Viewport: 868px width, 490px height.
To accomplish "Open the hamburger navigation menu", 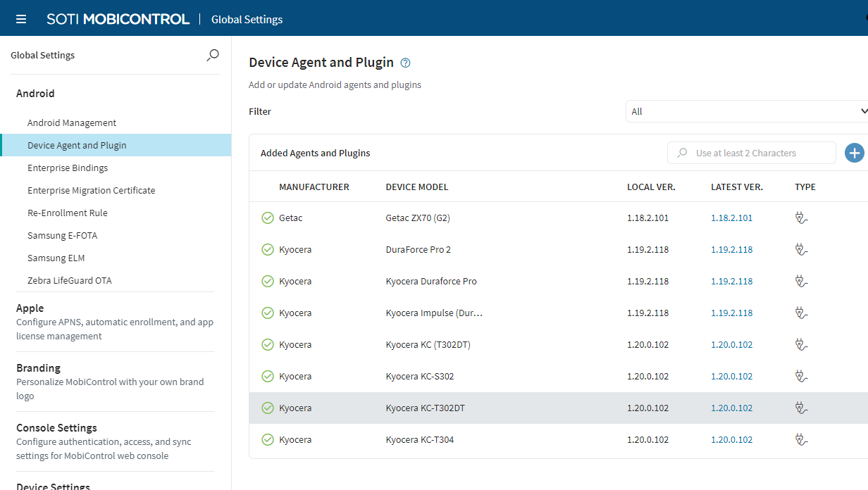I will [x=21, y=19].
